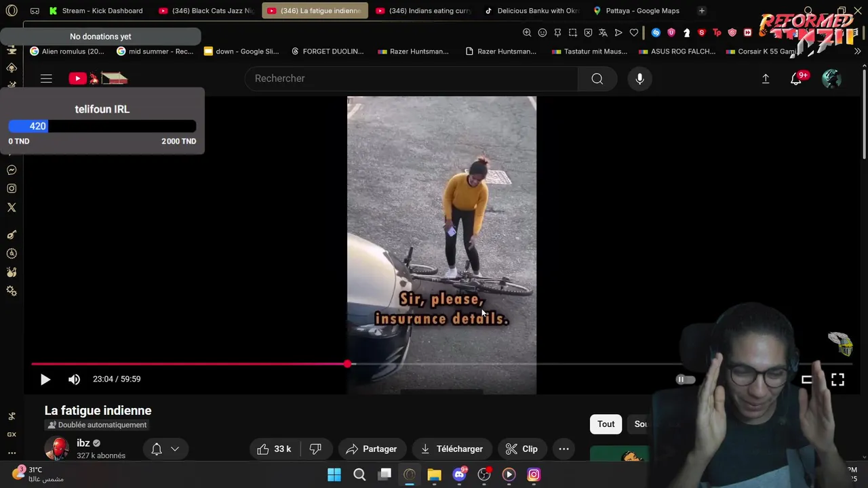Open the chess knight extension icon
The width and height of the screenshot is (868, 488).
point(686,33)
